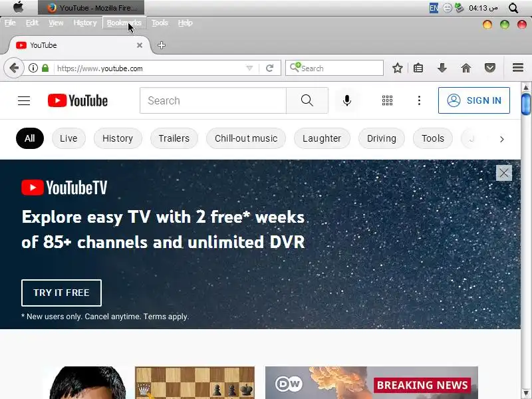Image resolution: width=532 pixels, height=399 pixels.
Task: Open a new tab with the plus button
Action: (x=162, y=45)
